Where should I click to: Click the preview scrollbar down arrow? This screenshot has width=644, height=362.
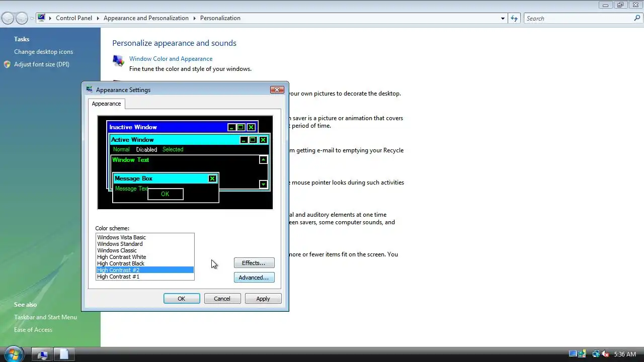click(263, 185)
